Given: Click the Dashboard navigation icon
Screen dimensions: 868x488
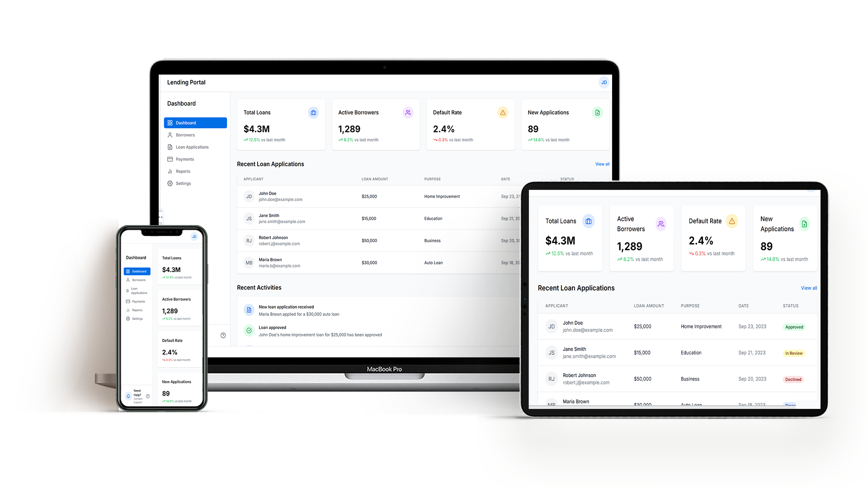Looking at the screenshot, I should pos(170,123).
